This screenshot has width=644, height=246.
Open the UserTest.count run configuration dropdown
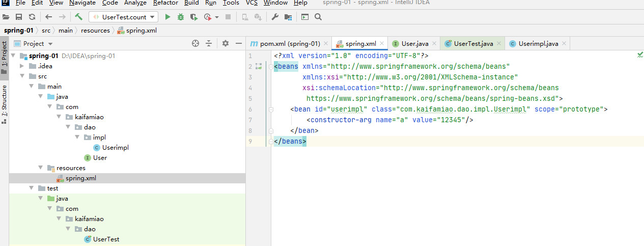pos(124,17)
